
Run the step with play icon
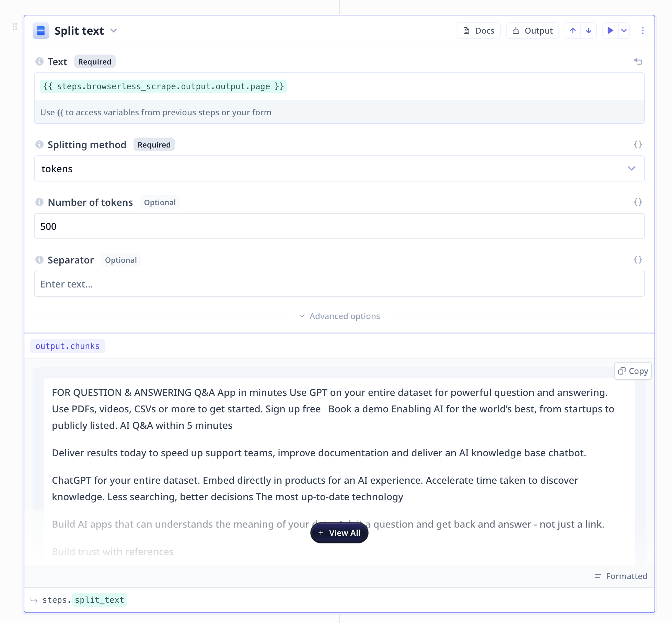610,31
